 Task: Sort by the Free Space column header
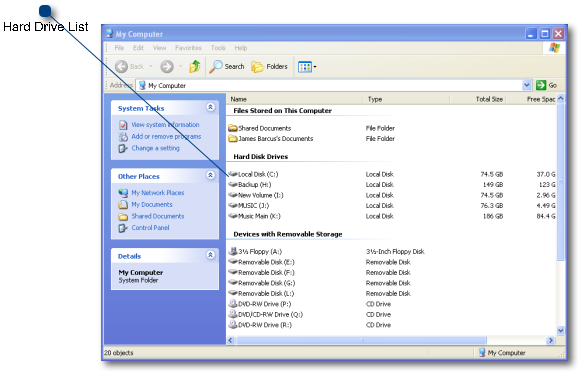pyautogui.click(x=532, y=99)
